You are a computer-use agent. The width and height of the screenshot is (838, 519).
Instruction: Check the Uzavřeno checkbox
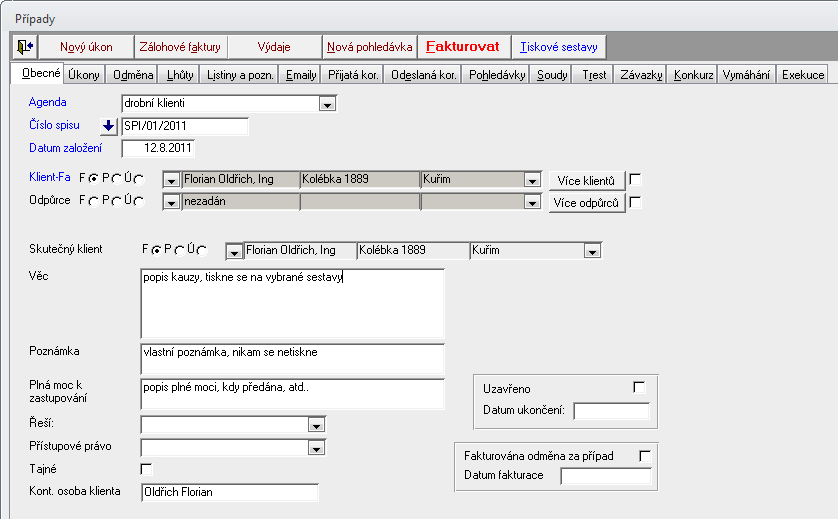[639, 387]
